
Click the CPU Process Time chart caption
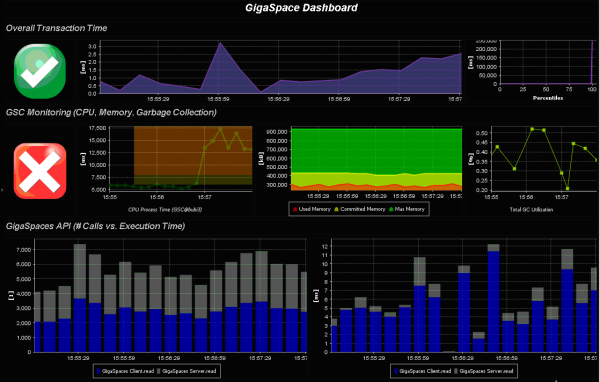pyautogui.click(x=165, y=209)
